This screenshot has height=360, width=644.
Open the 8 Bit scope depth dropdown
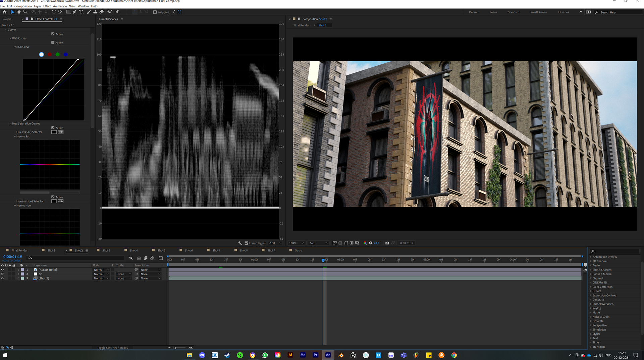pos(275,243)
